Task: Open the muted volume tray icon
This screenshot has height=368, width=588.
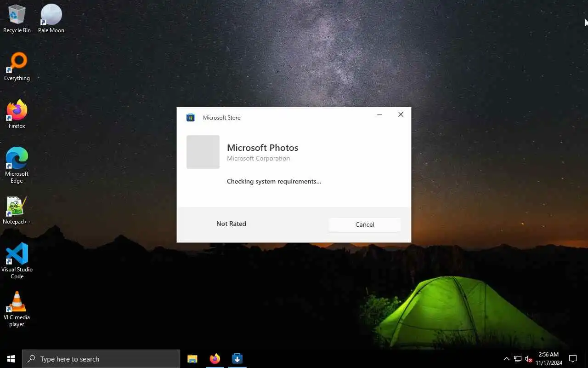Action: pos(528,359)
